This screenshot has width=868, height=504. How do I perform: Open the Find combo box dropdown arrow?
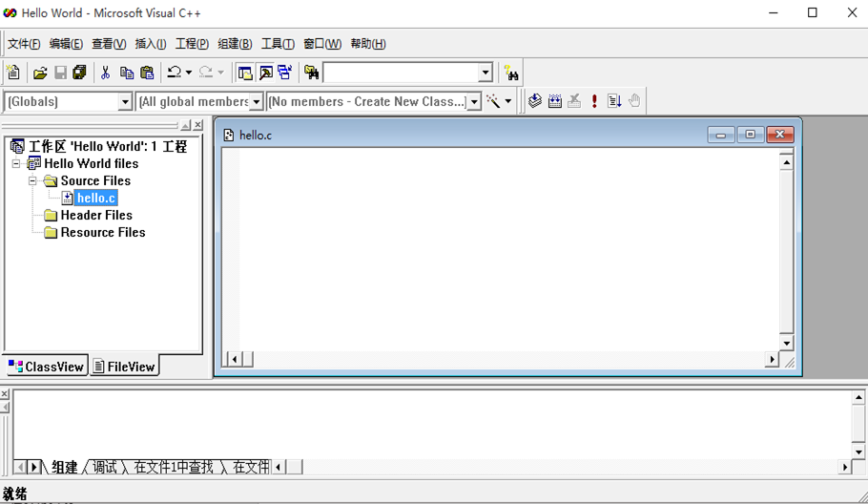point(486,73)
